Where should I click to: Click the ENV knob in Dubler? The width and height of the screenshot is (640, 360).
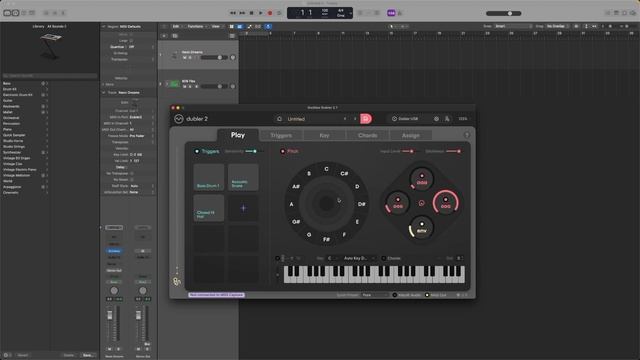pos(422,227)
